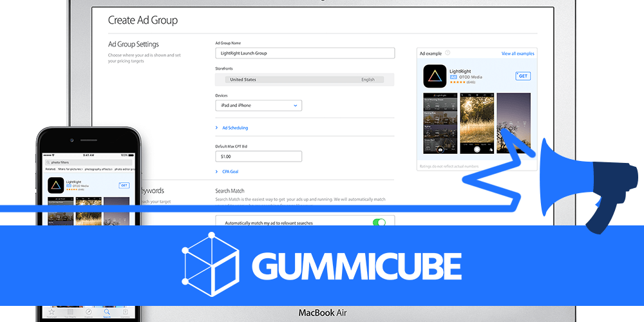
Task: Toggle automatically match my ad switch
Action: click(x=379, y=223)
